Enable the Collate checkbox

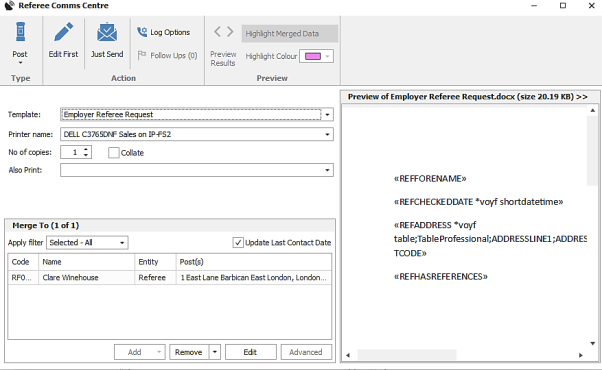coord(114,153)
